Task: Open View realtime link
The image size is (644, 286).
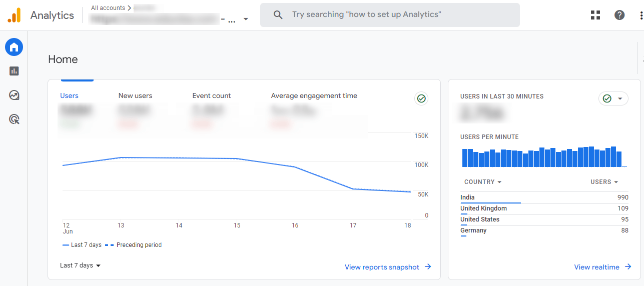Action: click(602, 267)
